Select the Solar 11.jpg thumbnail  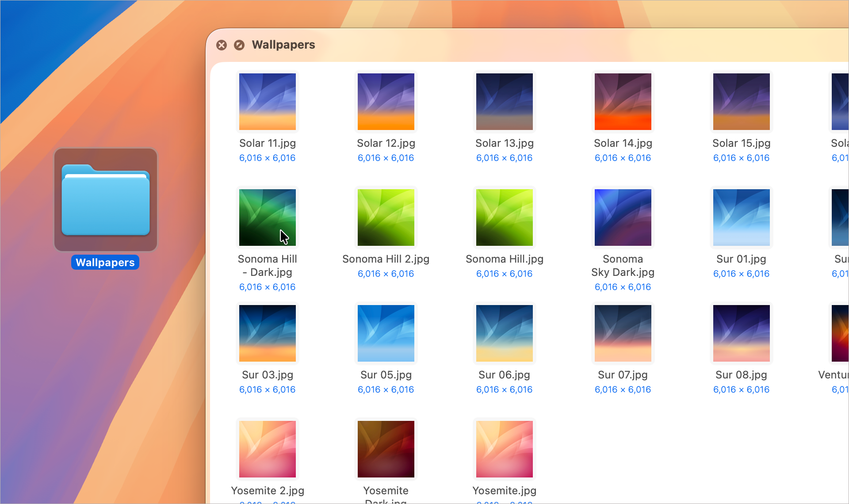point(268,102)
